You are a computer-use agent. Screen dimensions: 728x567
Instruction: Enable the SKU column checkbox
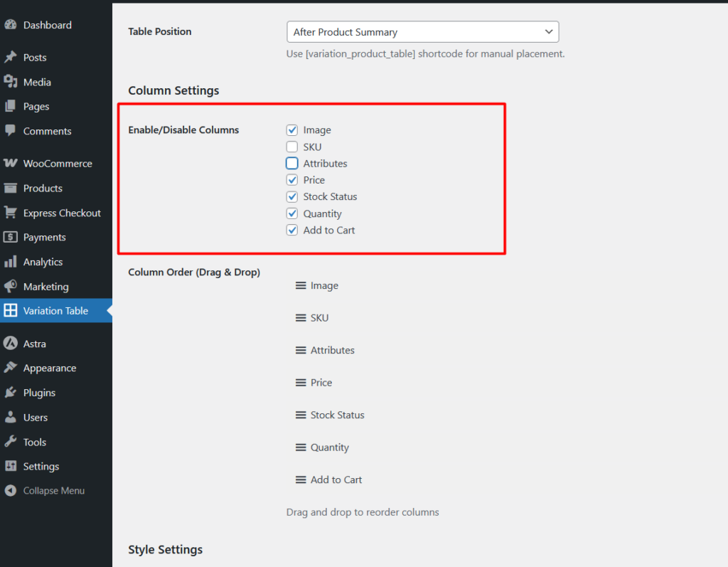click(292, 147)
